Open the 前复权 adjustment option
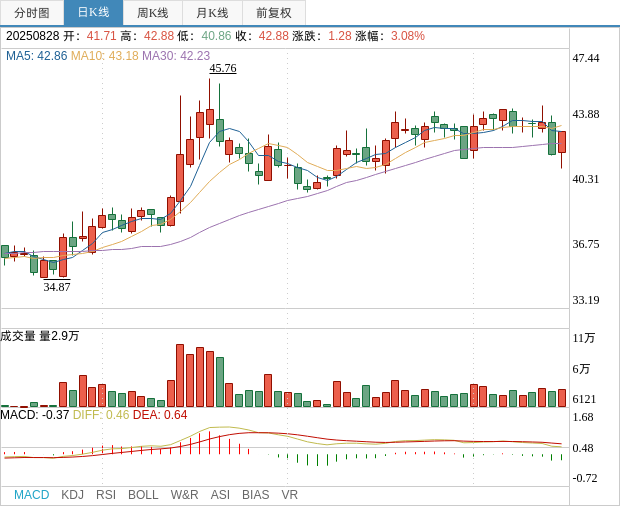620x506 pixels. 274,13
